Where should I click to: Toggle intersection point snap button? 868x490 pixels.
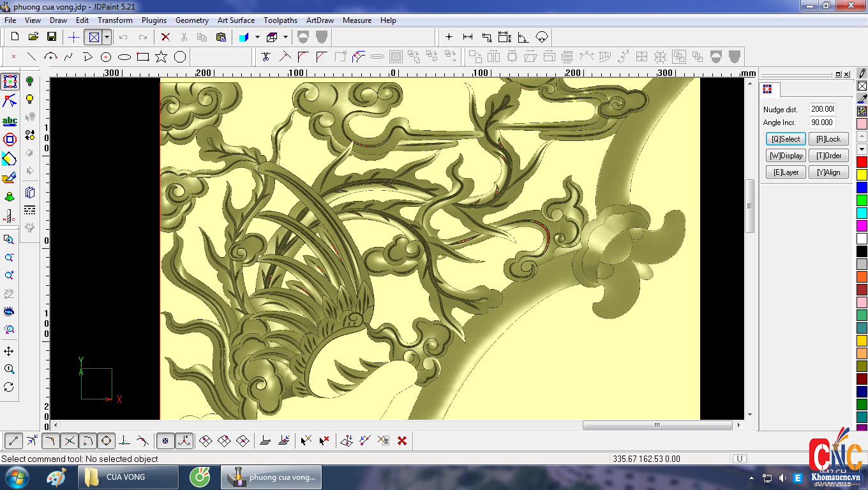pos(70,440)
